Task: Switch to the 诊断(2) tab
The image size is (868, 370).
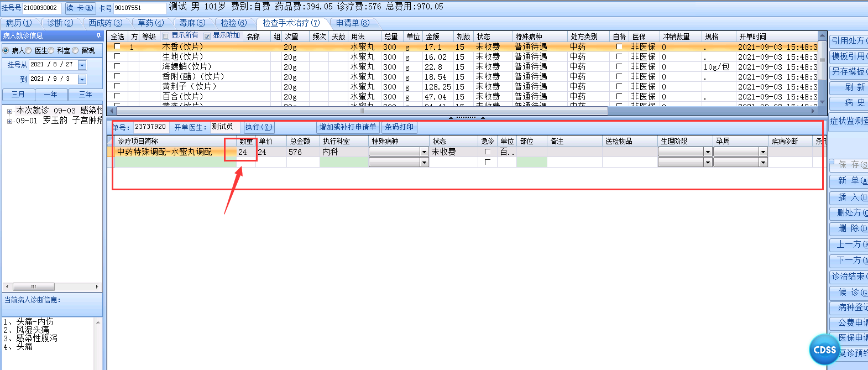Action: pos(60,23)
